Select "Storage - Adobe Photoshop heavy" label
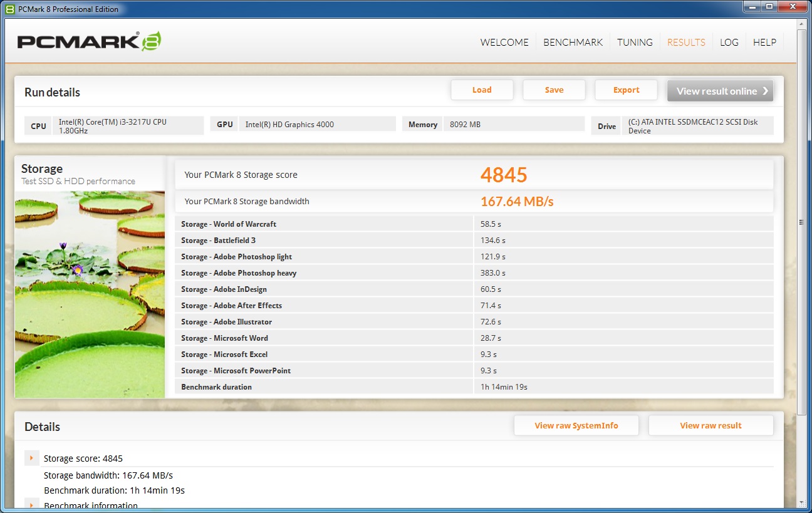This screenshot has height=513, width=812. [x=239, y=273]
